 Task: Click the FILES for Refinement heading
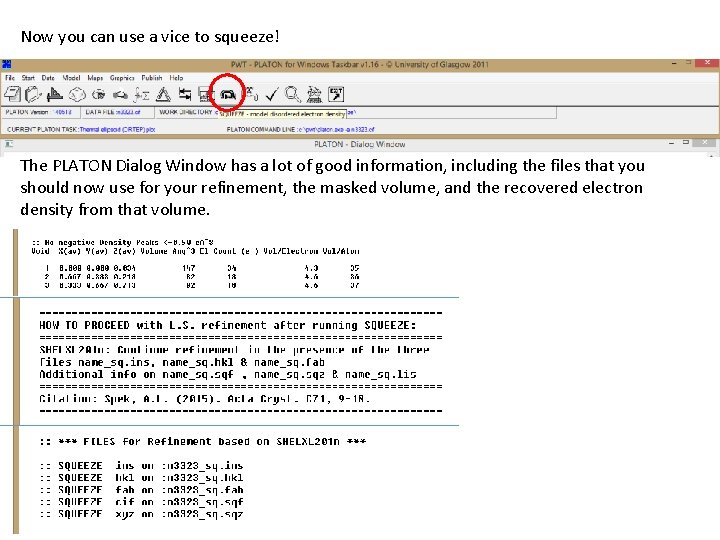pos(202,442)
